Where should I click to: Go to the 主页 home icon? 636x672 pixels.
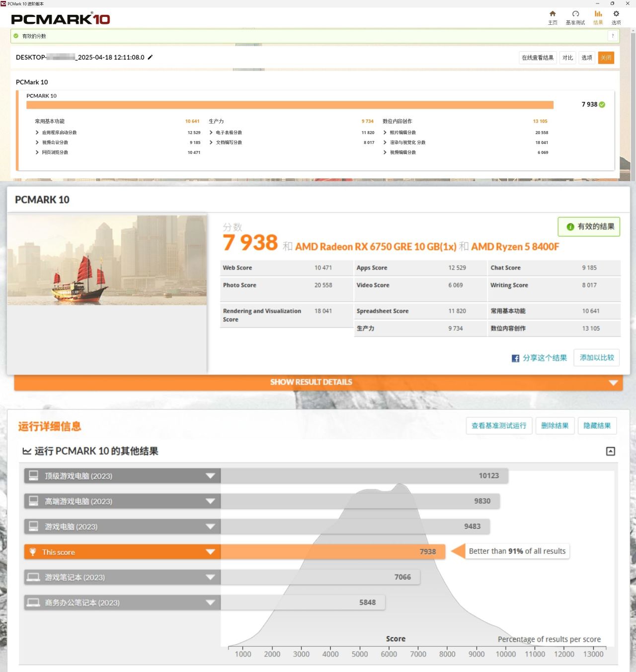pos(553,14)
